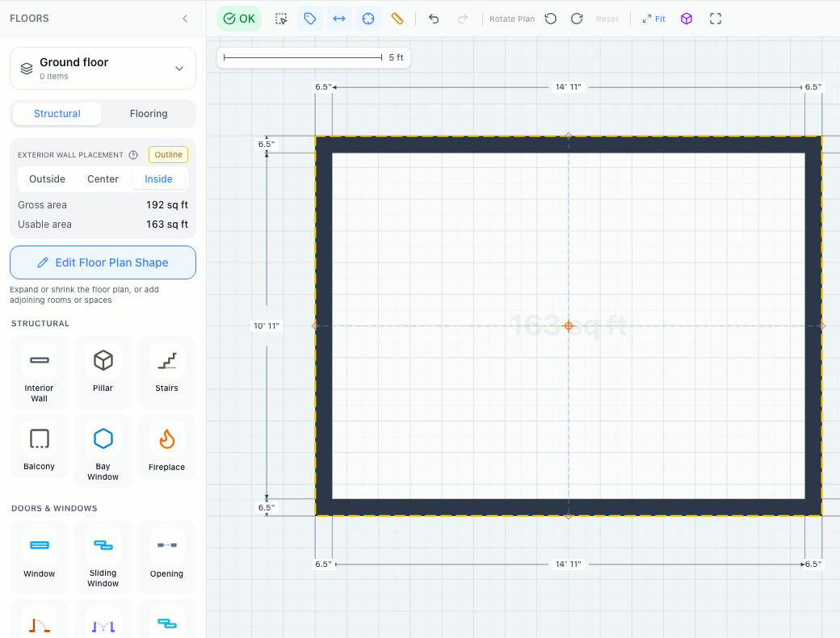Click the 10' 11" height dimension label
This screenshot has height=638, width=840.
pyautogui.click(x=267, y=325)
